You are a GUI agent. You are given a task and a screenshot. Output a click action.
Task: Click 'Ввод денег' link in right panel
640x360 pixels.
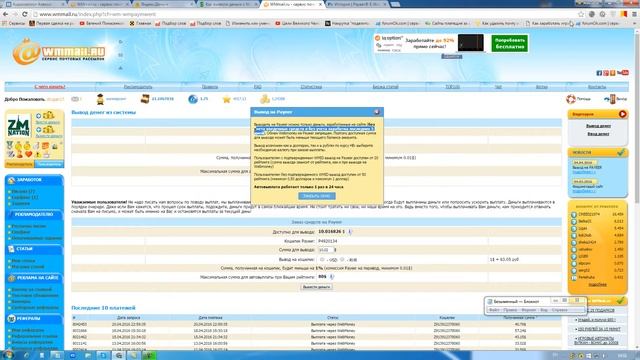(598, 134)
